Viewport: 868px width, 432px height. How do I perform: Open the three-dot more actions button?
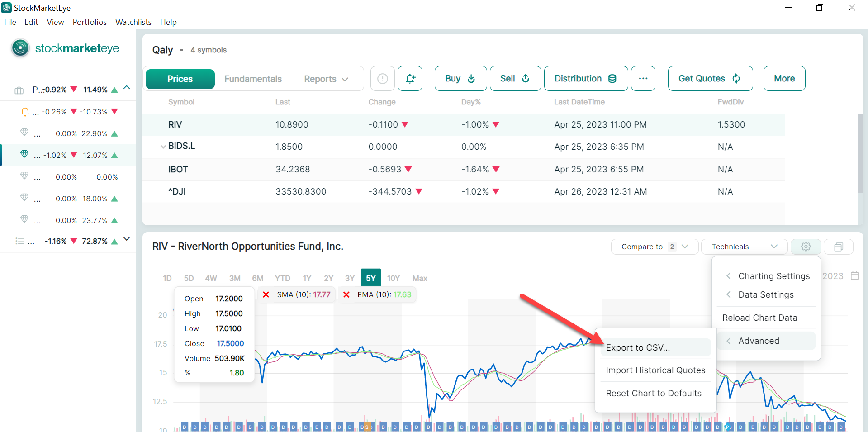click(643, 79)
